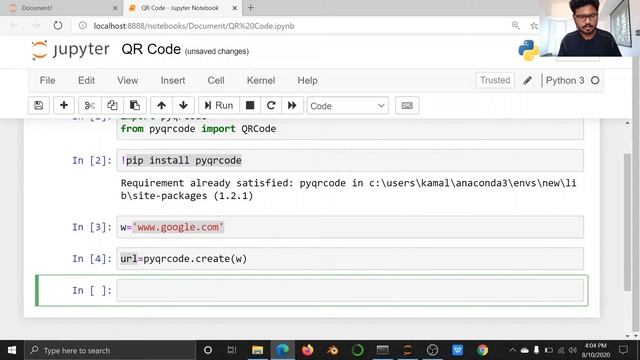
Task: Close the QR Code Jupyter Notebook tab
Action: click(235, 8)
